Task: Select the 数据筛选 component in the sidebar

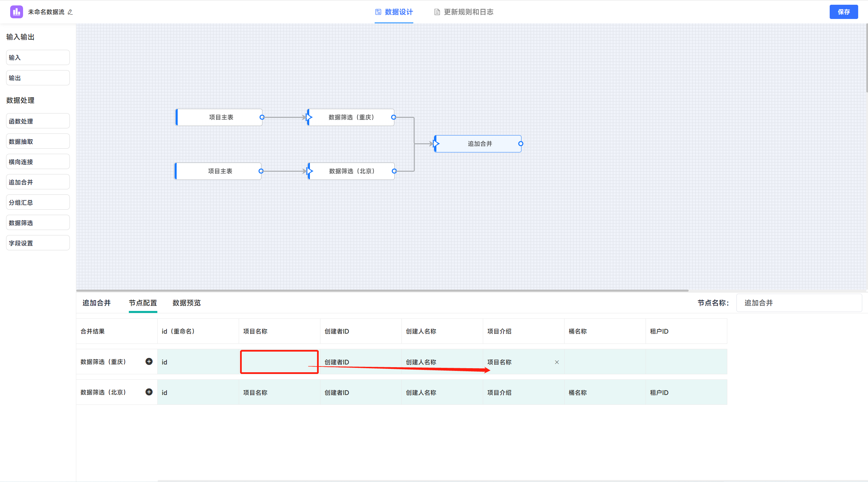Action: [x=38, y=223]
